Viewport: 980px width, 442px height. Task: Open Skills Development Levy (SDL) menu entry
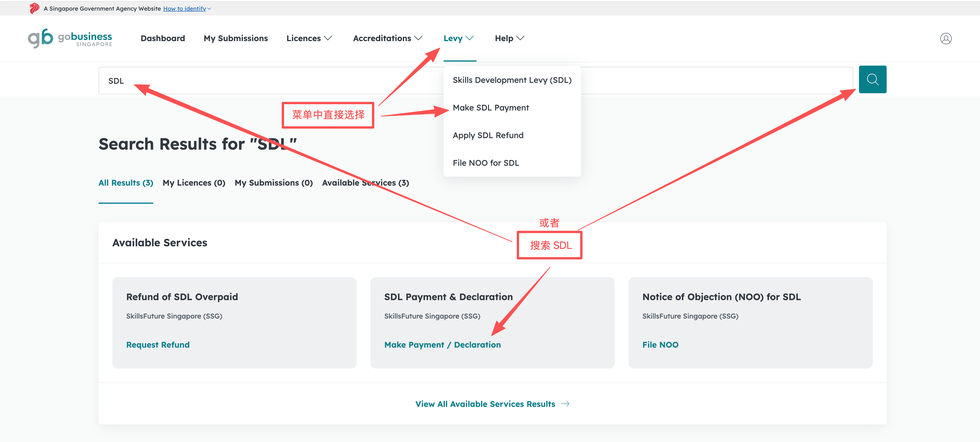tap(512, 80)
